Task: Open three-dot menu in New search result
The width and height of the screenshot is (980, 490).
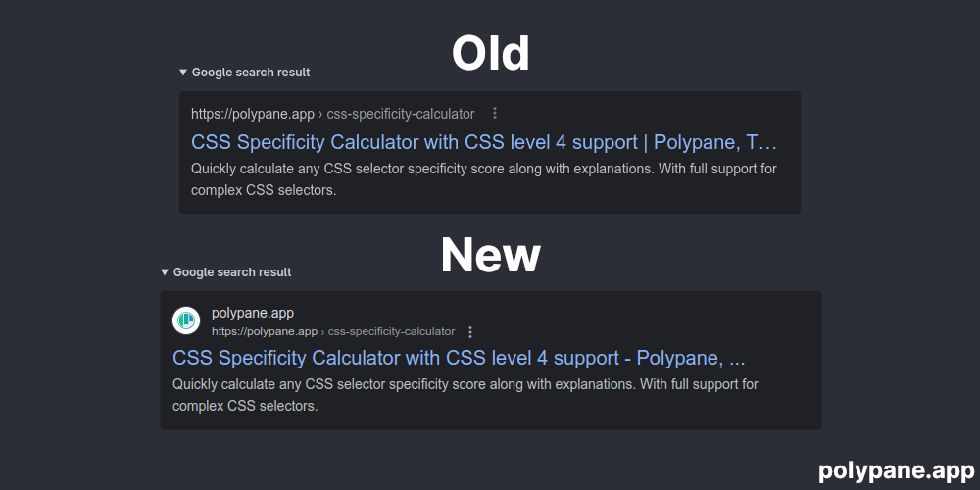Action: click(470, 332)
